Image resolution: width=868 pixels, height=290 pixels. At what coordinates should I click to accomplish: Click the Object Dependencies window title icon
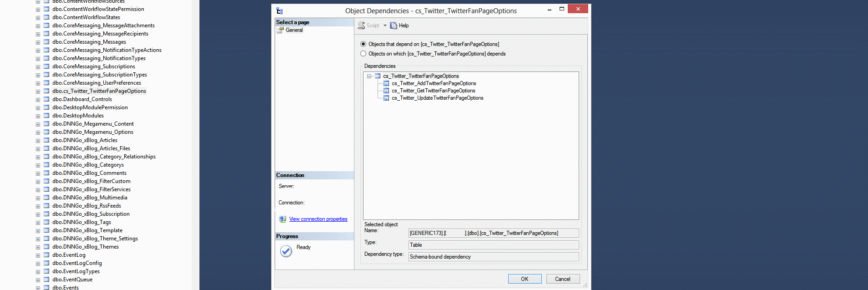pos(279,11)
